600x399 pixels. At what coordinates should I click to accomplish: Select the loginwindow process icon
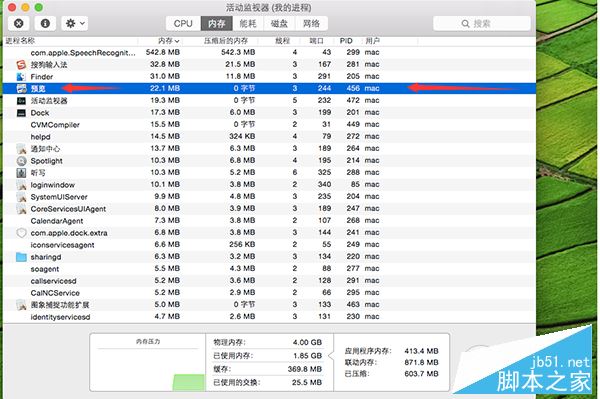[21, 185]
